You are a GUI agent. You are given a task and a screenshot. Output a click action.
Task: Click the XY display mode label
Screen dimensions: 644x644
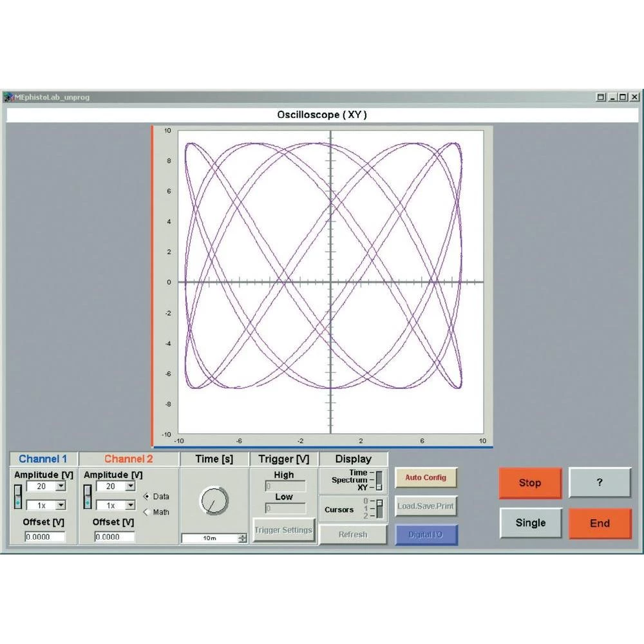point(362,488)
